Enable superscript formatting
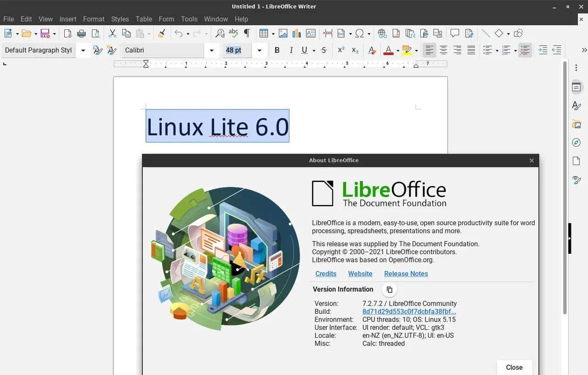Screen dimensions: 588x375 [341, 50]
